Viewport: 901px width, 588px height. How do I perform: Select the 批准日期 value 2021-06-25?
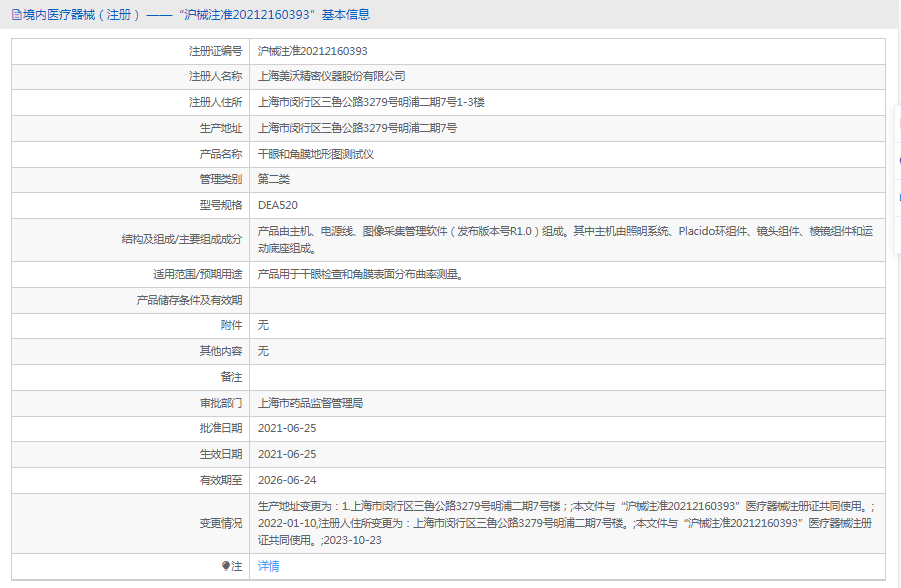tap(287, 428)
